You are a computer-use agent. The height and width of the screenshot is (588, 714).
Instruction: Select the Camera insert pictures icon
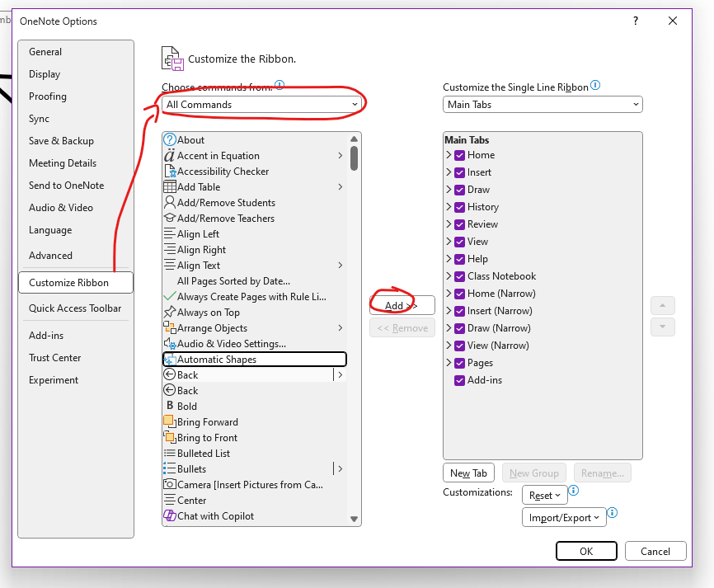(x=169, y=484)
